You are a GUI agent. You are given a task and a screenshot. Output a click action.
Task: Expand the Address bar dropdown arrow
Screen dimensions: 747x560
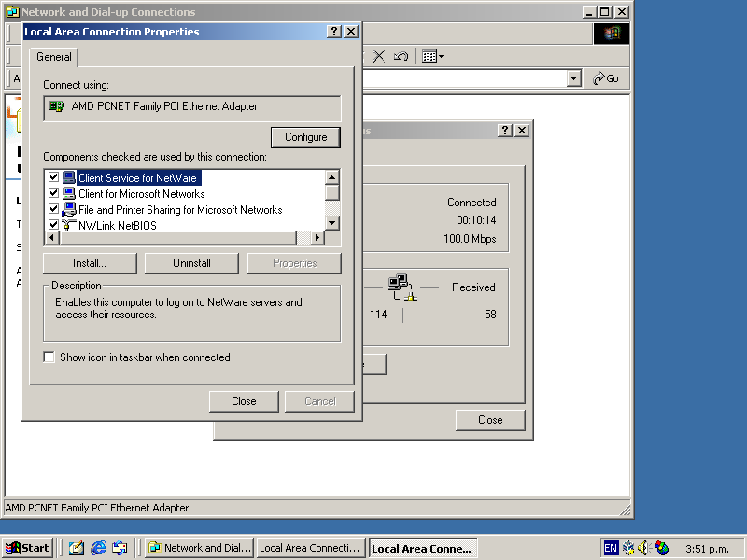(x=574, y=78)
